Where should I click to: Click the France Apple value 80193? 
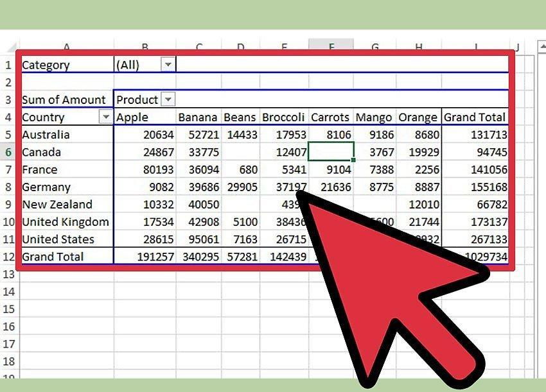point(145,169)
